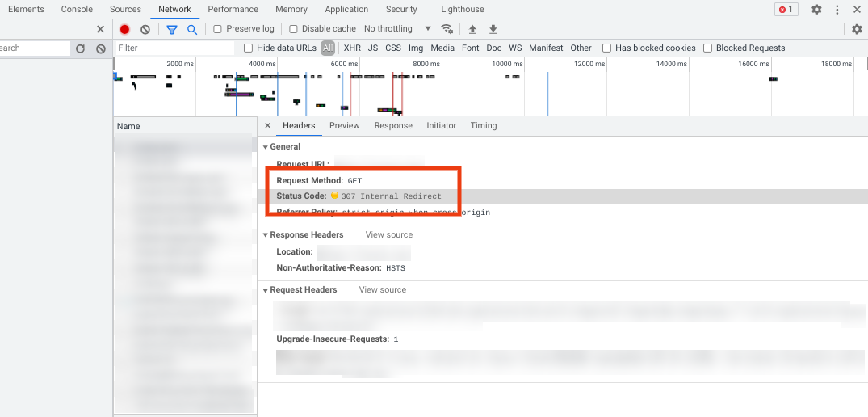Viewport: 868px width, 417px height.
Task: Open network search magnifier icon
Action: tap(192, 29)
